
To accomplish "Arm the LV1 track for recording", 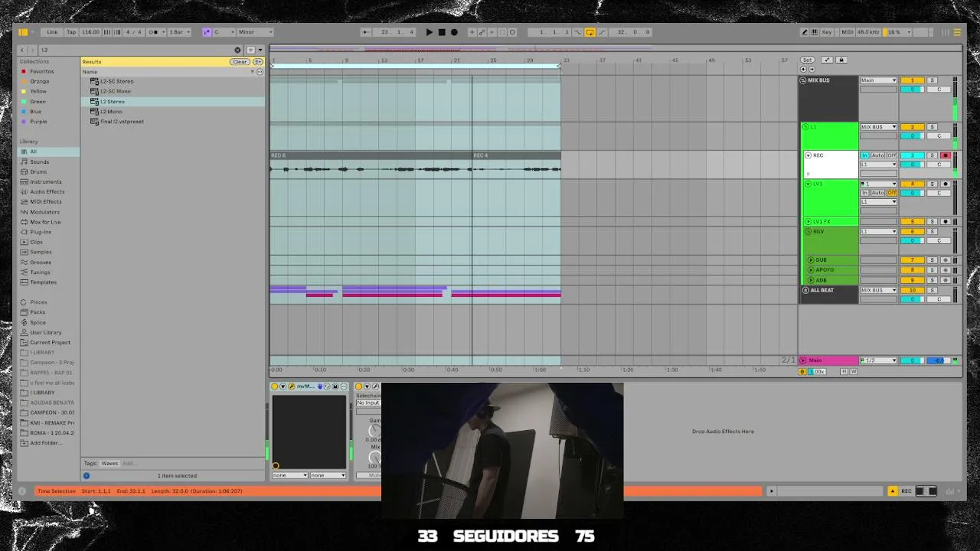I will click(x=946, y=184).
